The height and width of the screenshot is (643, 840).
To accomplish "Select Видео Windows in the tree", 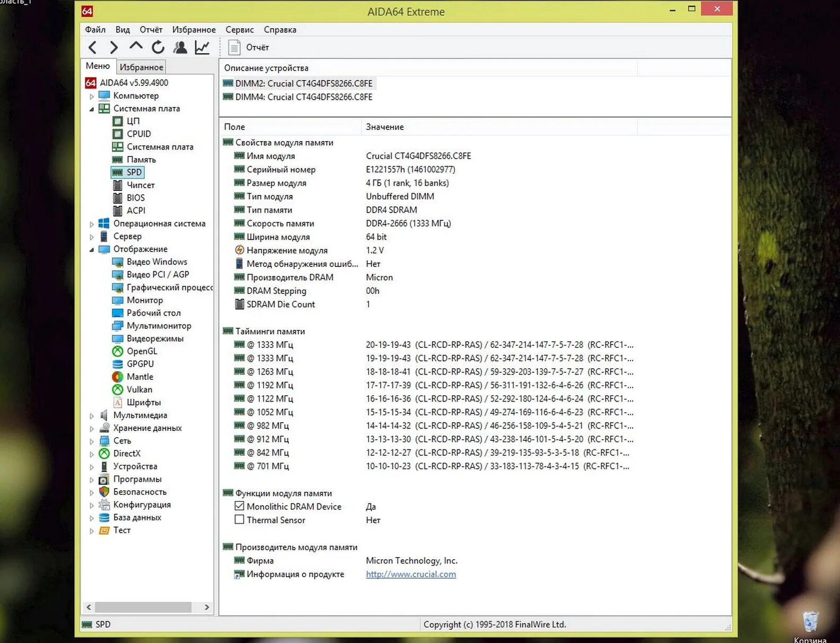I will (x=157, y=262).
